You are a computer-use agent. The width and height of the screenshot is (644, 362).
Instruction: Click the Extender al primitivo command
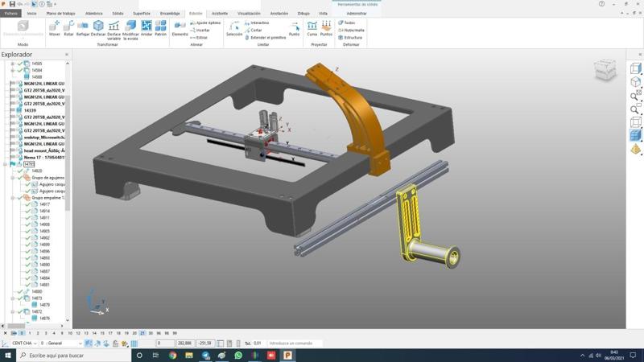click(x=265, y=38)
